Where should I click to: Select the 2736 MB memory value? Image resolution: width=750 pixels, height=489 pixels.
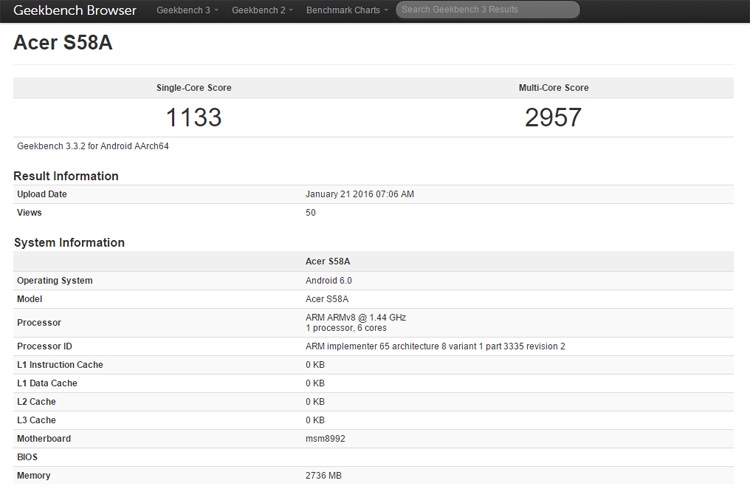point(323,476)
